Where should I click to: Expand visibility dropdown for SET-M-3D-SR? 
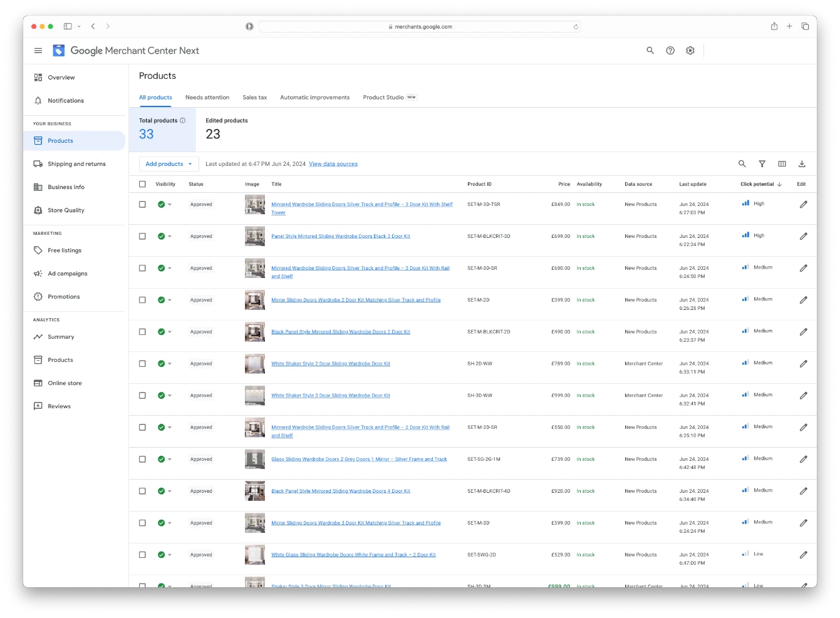click(170, 268)
